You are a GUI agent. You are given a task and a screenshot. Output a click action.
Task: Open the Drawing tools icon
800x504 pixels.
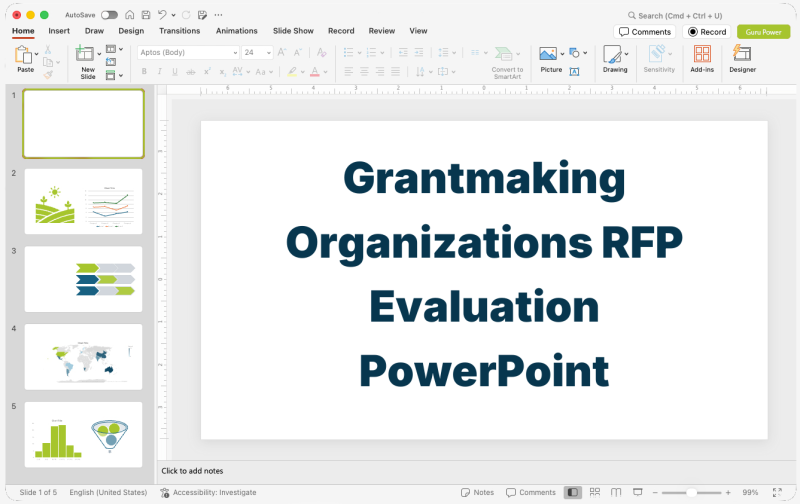[x=612, y=54]
